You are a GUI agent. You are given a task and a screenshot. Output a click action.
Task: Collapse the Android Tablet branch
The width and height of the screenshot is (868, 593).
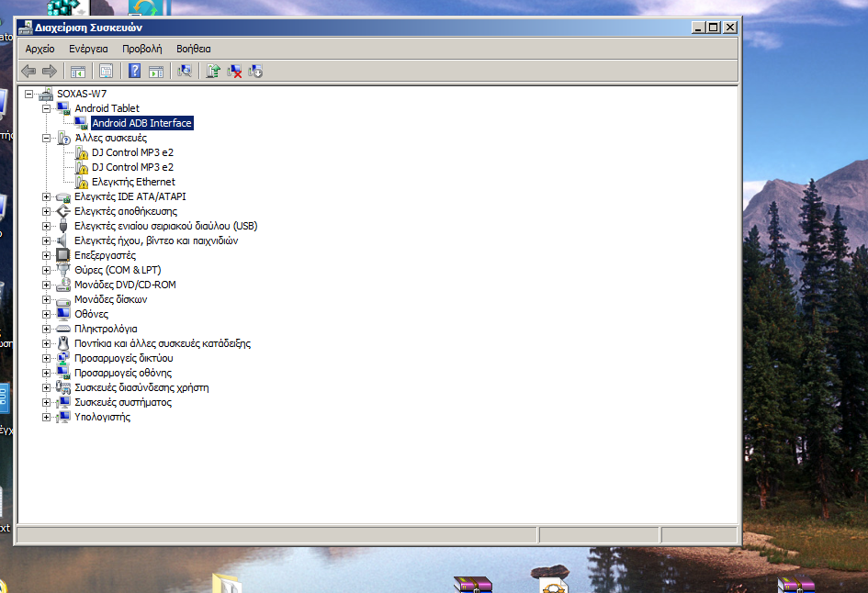(47, 108)
